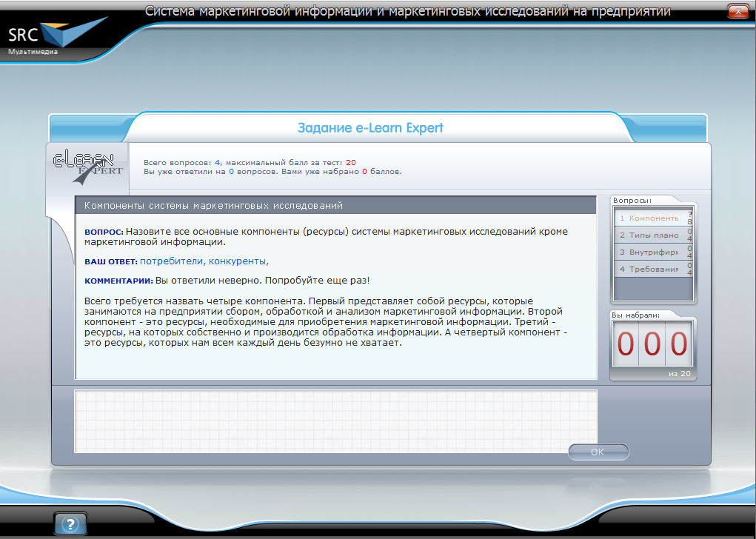
Task: Select question 1 Компоненты in list
Action: pyautogui.click(x=653, y=218)
